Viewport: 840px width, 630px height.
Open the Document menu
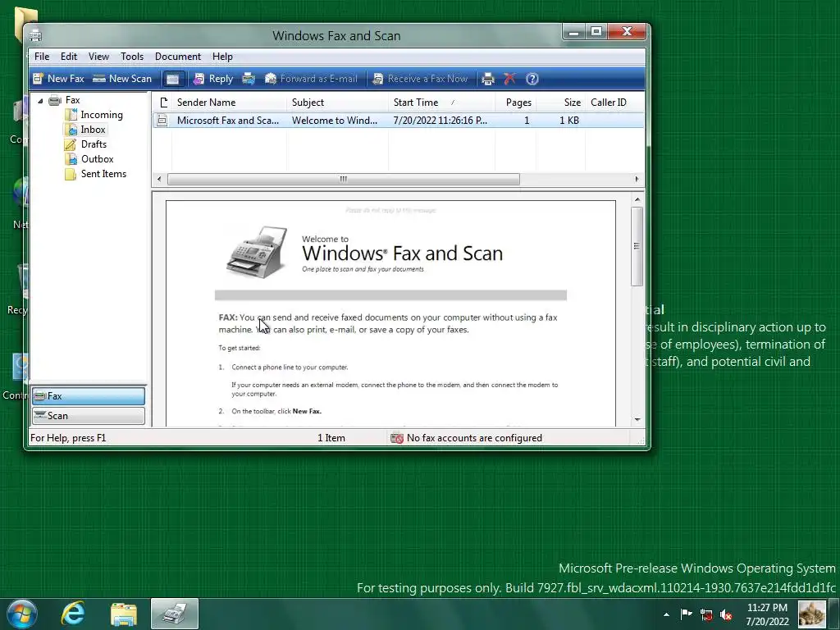178,57
